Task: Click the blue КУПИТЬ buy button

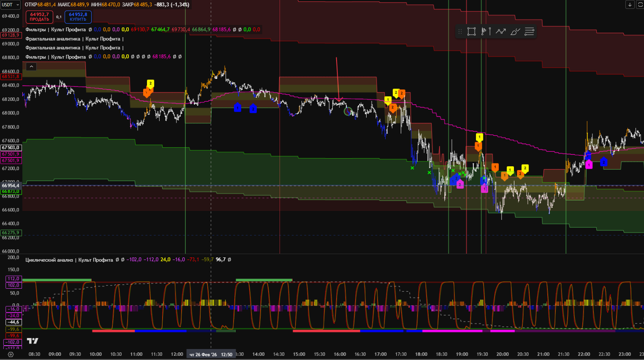Action: pyautogui.click(x=78, y=17)
